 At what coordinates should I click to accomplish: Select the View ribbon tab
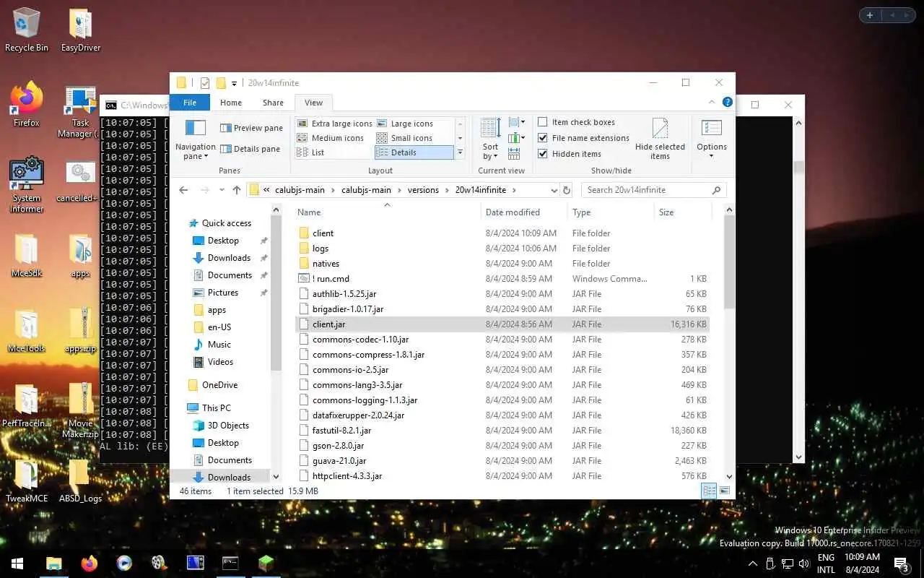tap(313, 103)
